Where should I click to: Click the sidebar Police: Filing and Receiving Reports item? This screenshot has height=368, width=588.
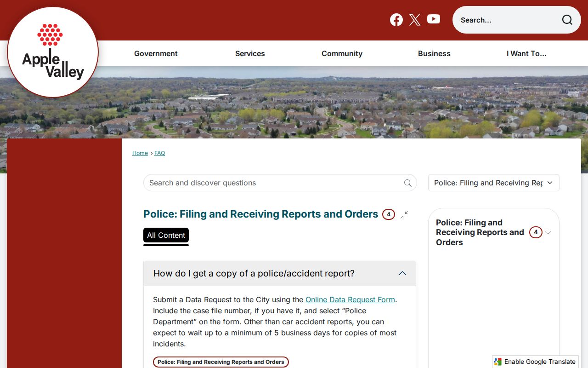[480, 232]
